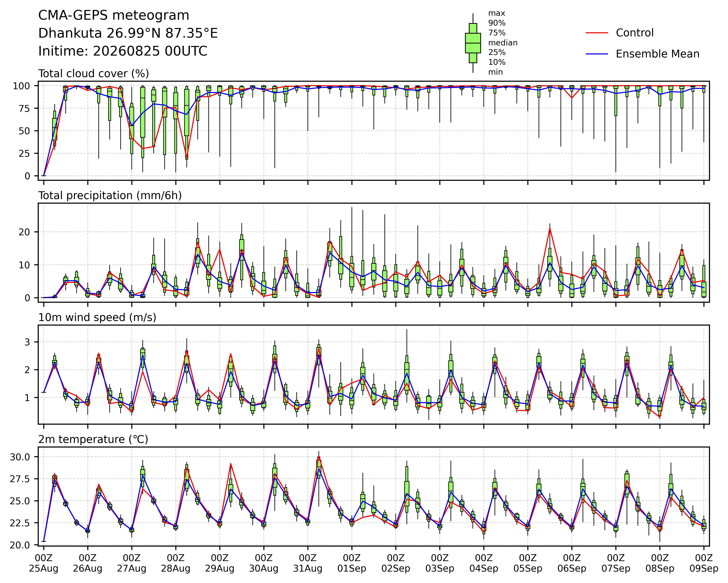
Task: Click the Initime 20260825 00UTC text
Action: [x=123, y=51]
